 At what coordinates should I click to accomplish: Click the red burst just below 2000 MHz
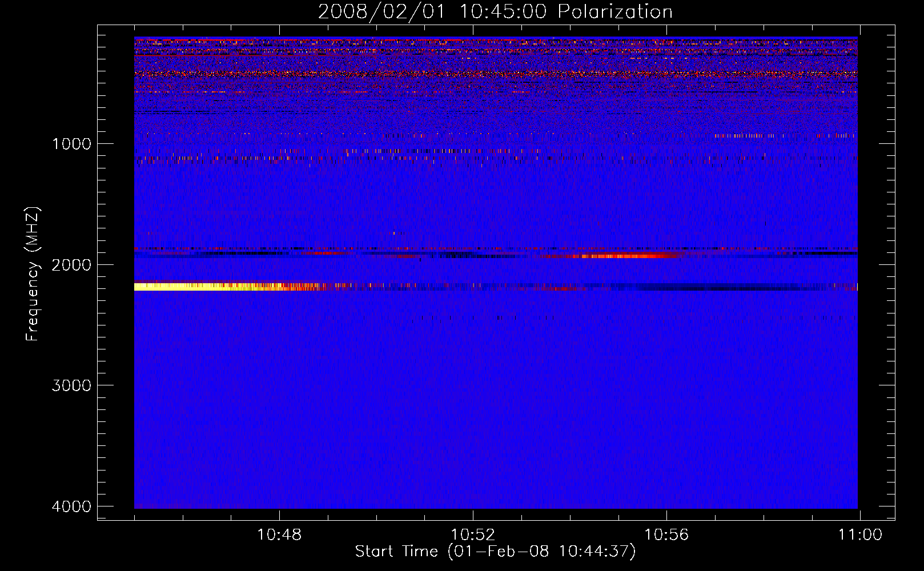click(617, 256)
